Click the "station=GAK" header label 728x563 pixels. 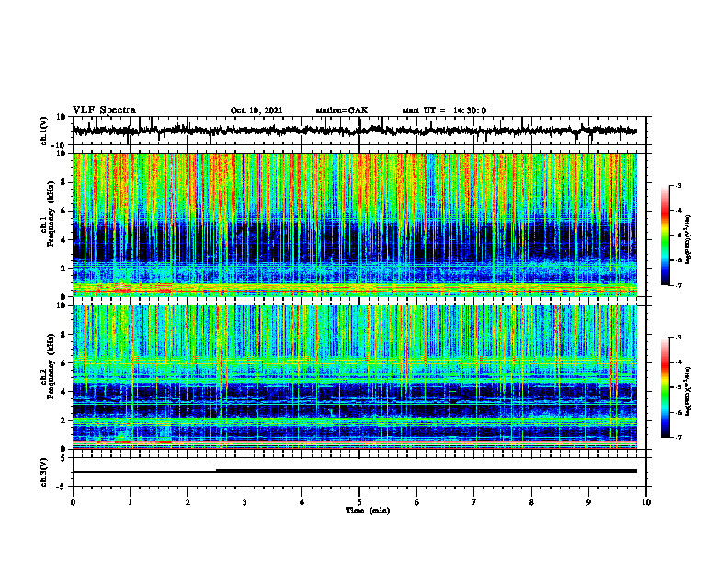click(x=342, y=110)
